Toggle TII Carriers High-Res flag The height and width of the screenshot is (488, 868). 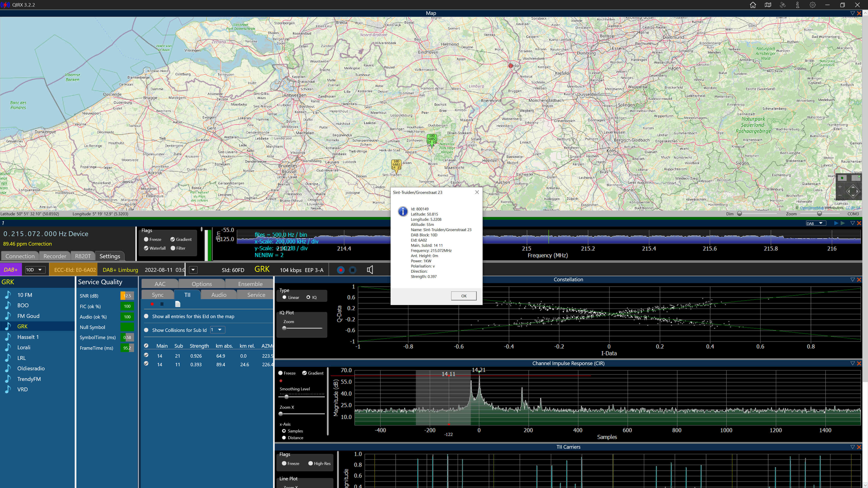point(319,463)
